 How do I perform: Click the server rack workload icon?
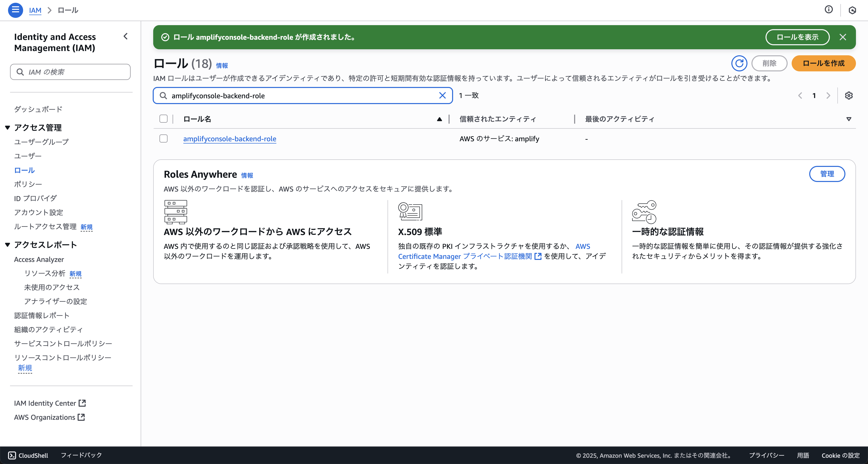[176, 212]
